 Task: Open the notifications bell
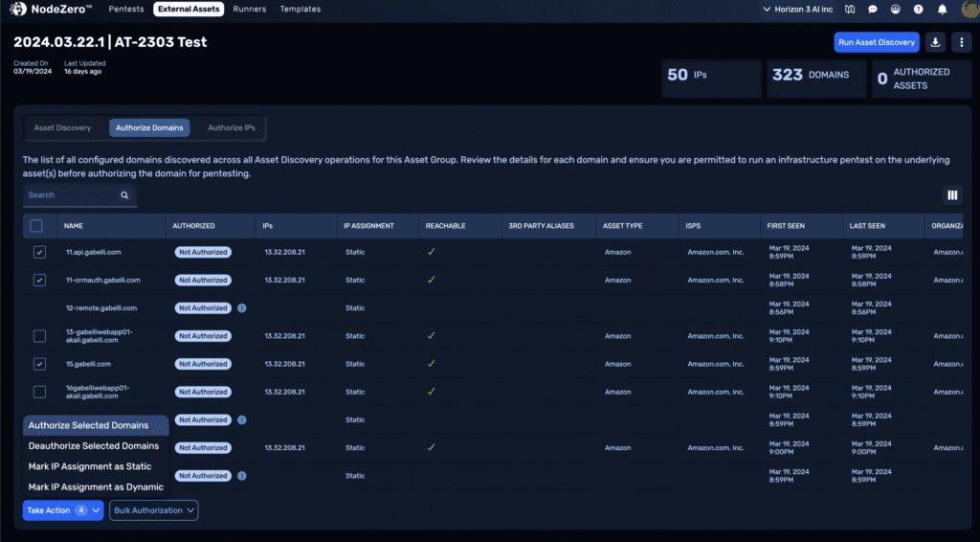[x=943, y=10]
